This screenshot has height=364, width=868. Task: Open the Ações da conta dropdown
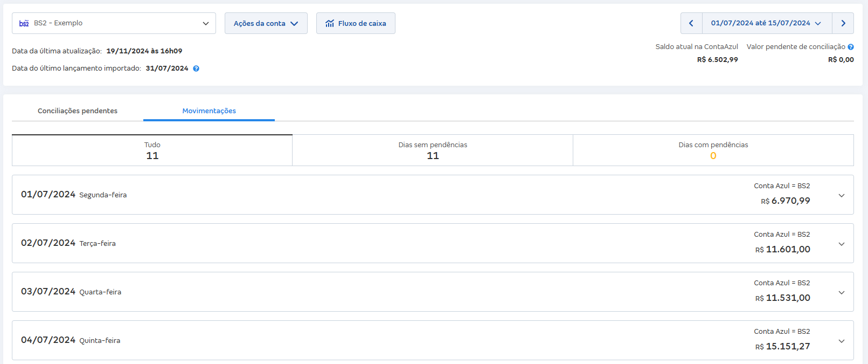(x=266, y=23)
